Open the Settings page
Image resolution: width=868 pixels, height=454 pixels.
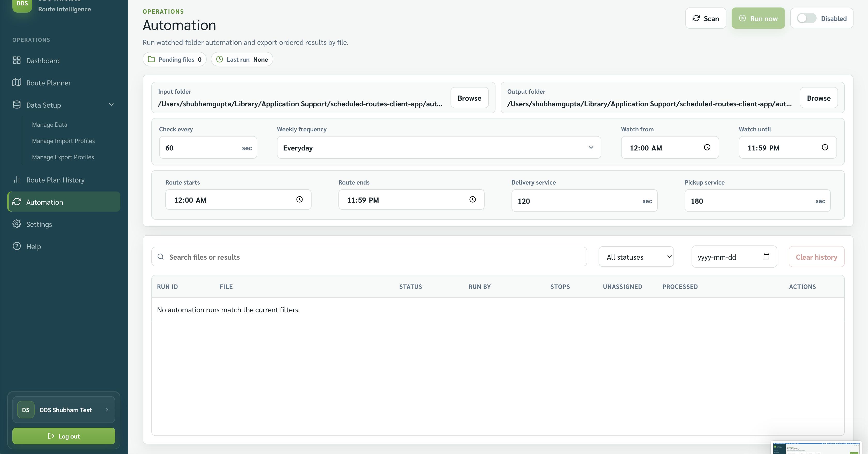click(64, 224)
